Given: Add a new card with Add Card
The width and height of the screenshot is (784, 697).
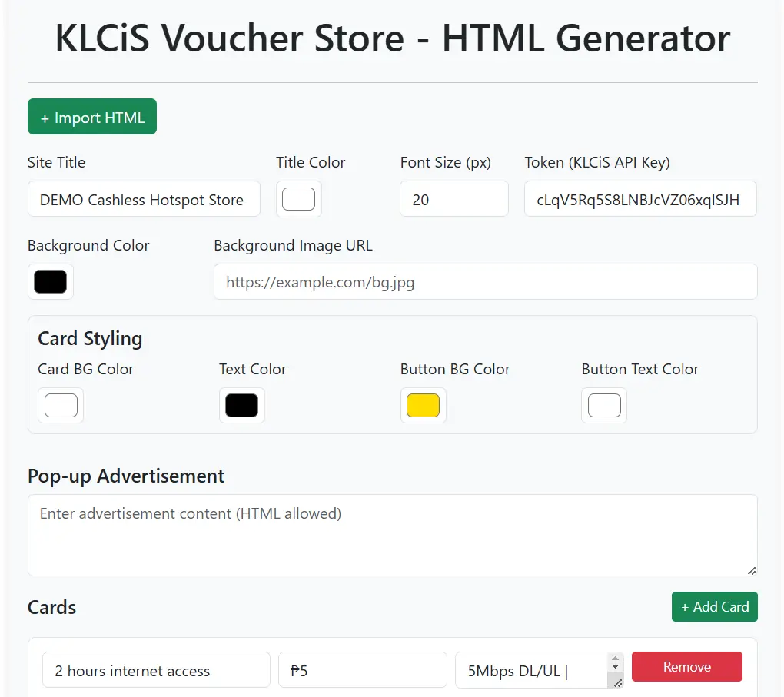Looking at the screenshot, I should point(715,607).
